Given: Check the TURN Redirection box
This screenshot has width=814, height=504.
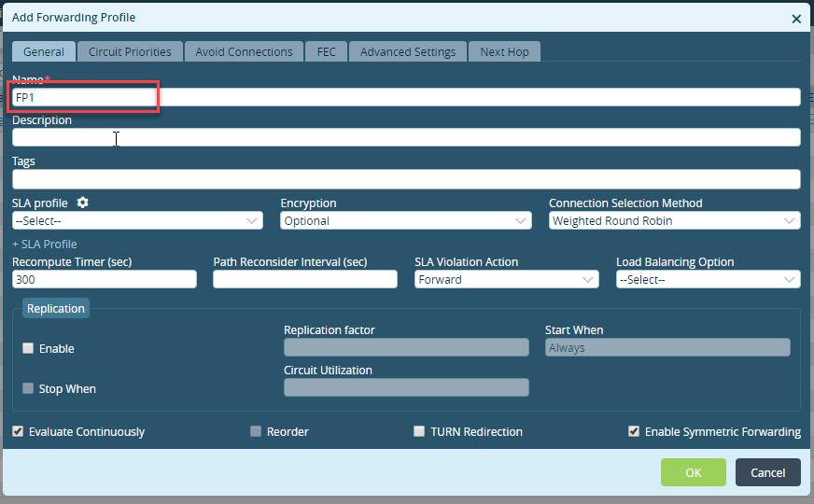Looking at the screenshot, I should (x=419, y=431).
